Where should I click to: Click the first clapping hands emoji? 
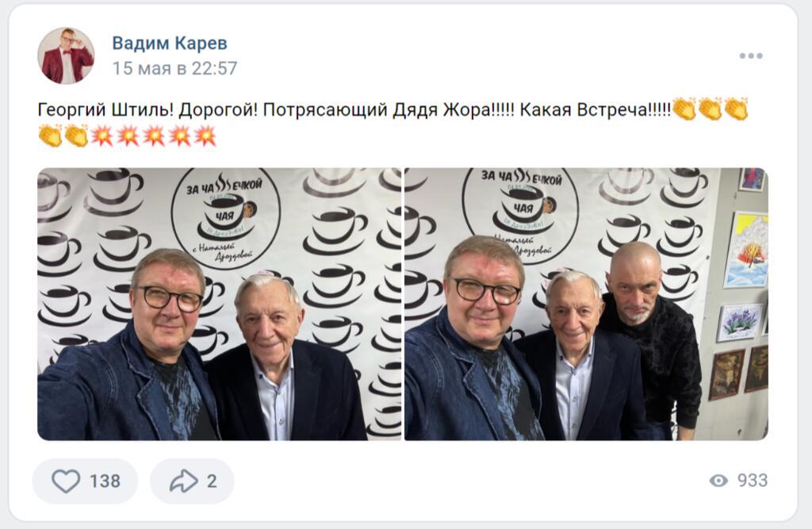[684, 109]
